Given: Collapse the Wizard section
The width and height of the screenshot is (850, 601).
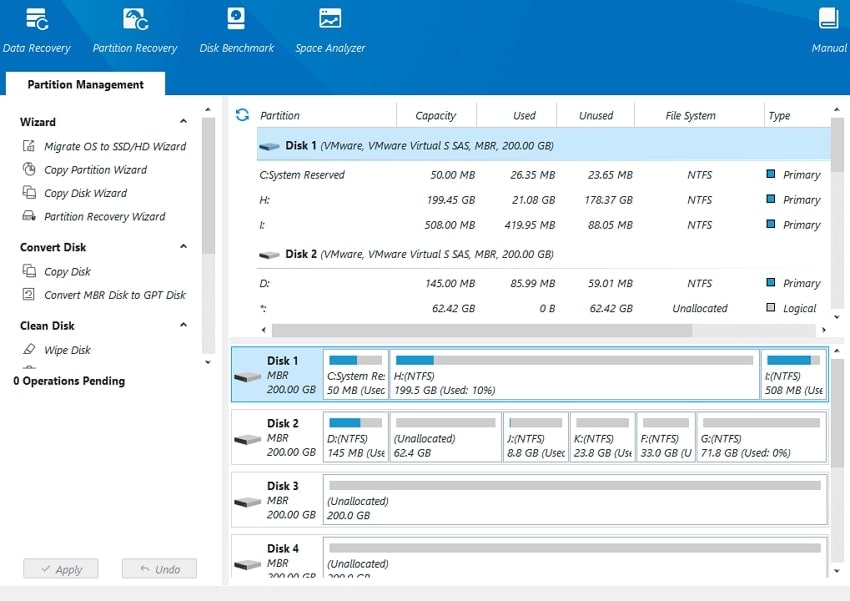Looking at the screenshot, I should click(x=183, y=121).
